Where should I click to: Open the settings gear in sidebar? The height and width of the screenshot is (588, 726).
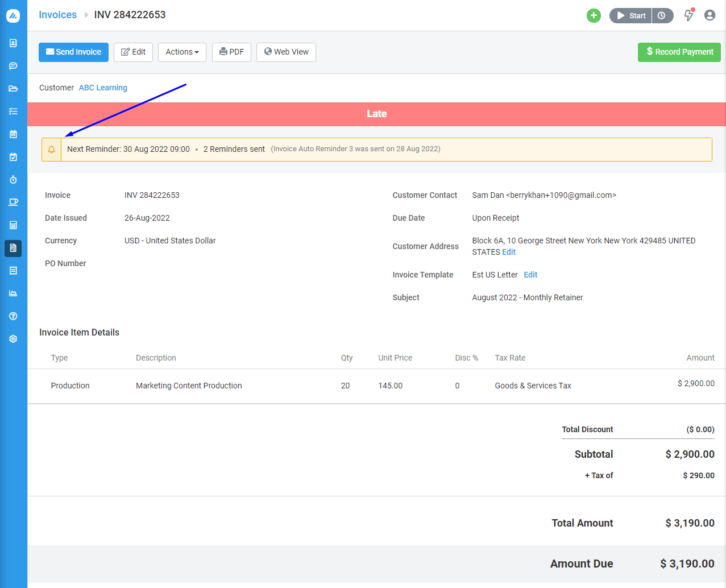[x=13, y=339]
